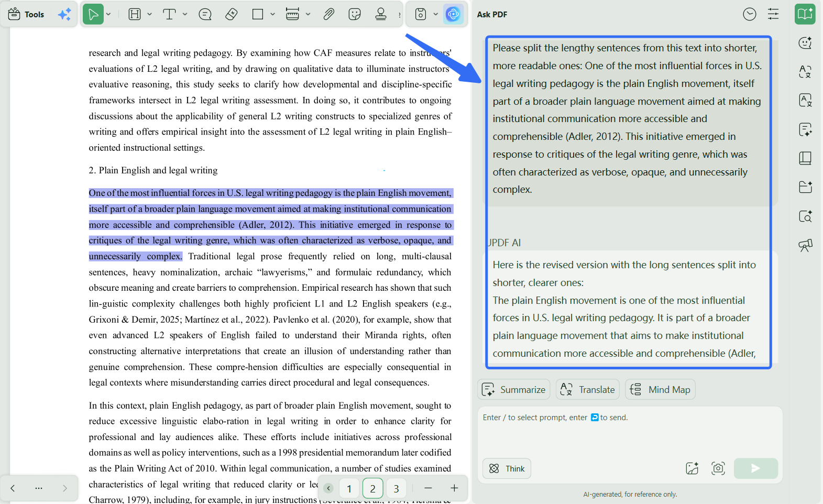Toggle the Think mode button
The width and height of the screenshot is (823, 504).
(x=507, y=468)
